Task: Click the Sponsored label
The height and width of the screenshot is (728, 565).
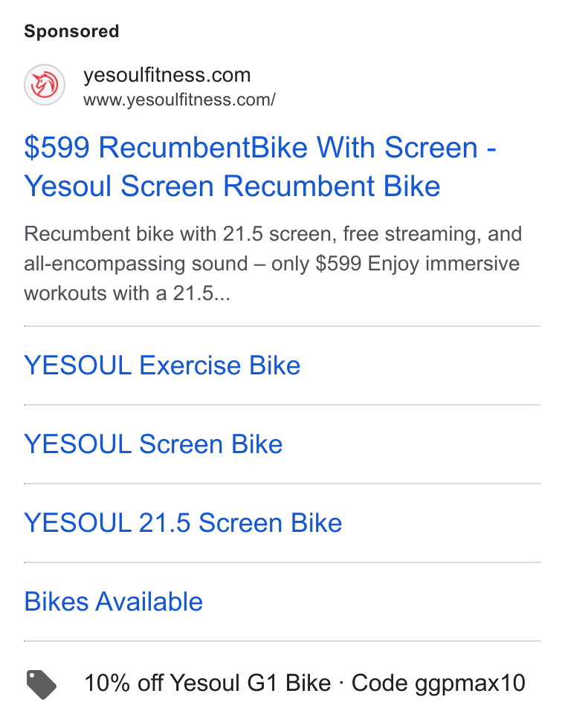Action: tap(71, 31)
